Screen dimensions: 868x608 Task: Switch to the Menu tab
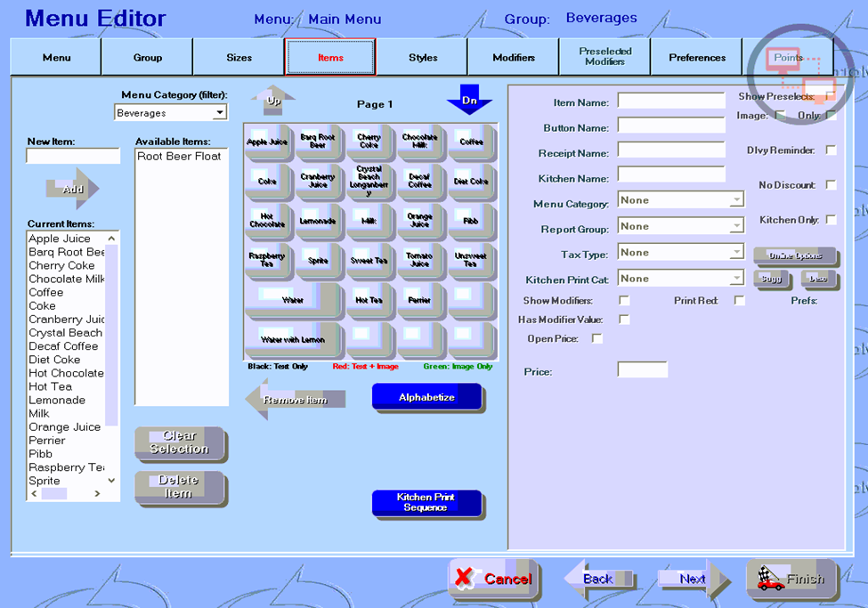pyautogui.click(x=56, y=57)
